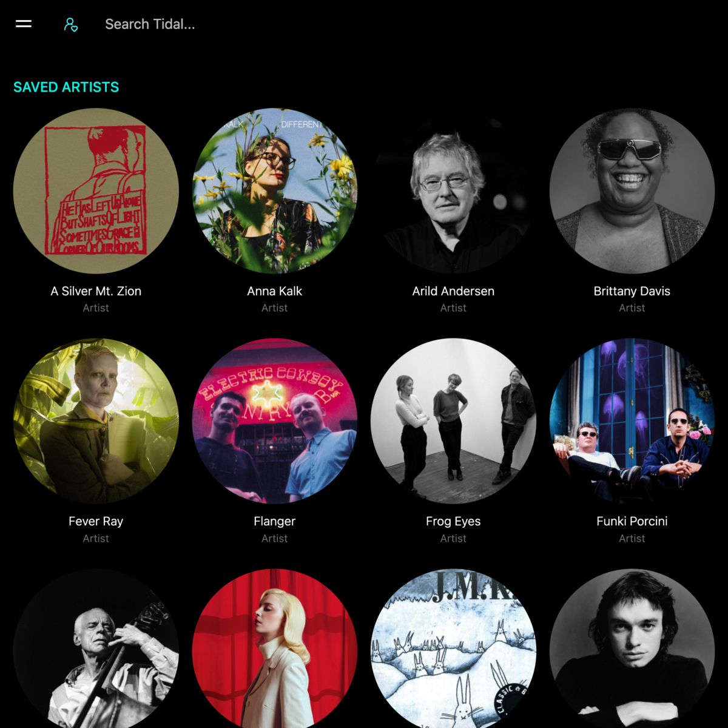Open the J.M.K. rabbit artwork thumbnail
This screenshot has height=728, width=728.
click(453, 648)
